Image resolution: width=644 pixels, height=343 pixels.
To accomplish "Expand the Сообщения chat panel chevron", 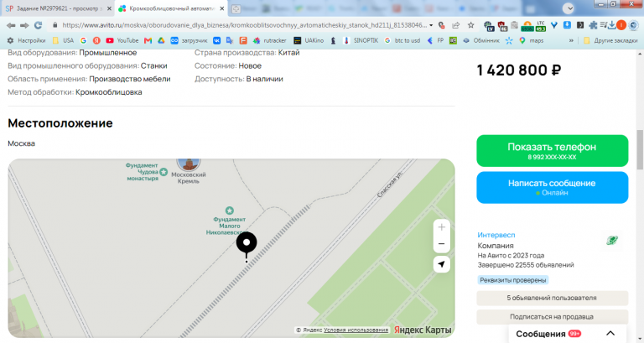I will 610,334.
